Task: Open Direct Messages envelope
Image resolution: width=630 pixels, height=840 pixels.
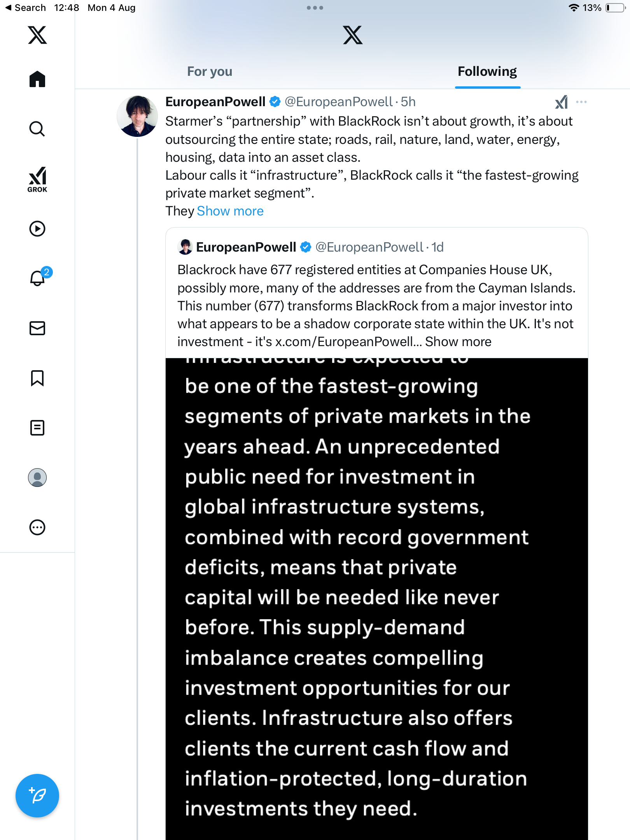Action: (x=37, y=328)
